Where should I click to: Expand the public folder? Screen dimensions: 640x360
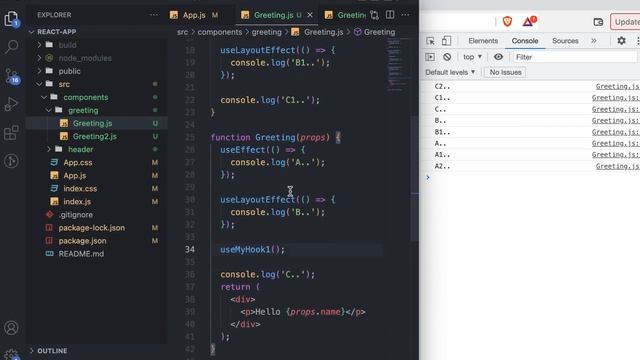pos(69,71)
